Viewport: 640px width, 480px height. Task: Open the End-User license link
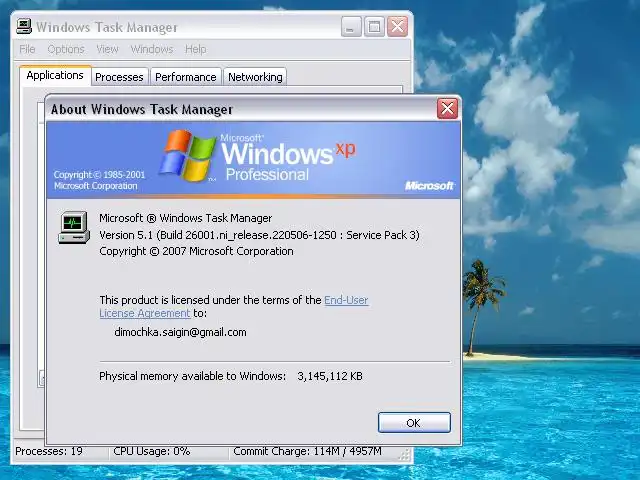coord(346,300)
